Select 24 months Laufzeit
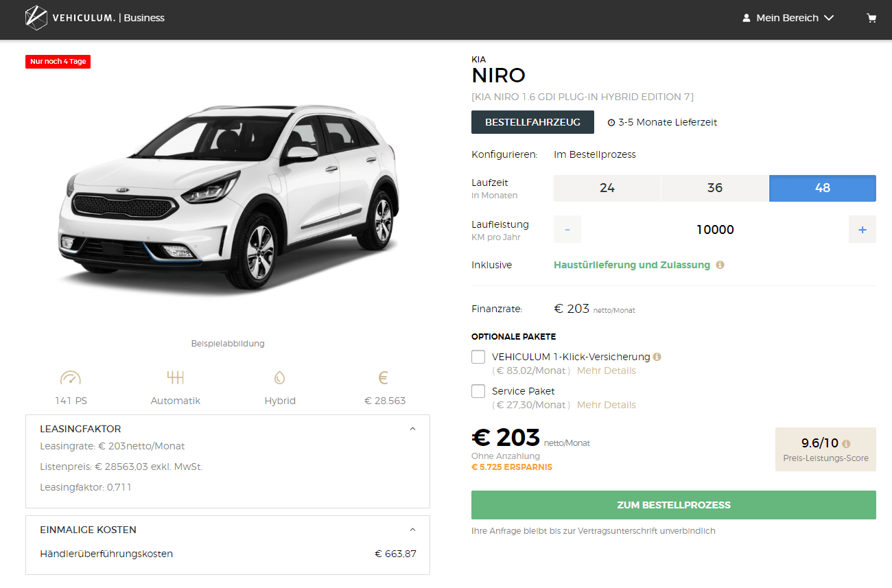Image resolution: width=892 pixels, height=588 pixels. tap(607, 188)
